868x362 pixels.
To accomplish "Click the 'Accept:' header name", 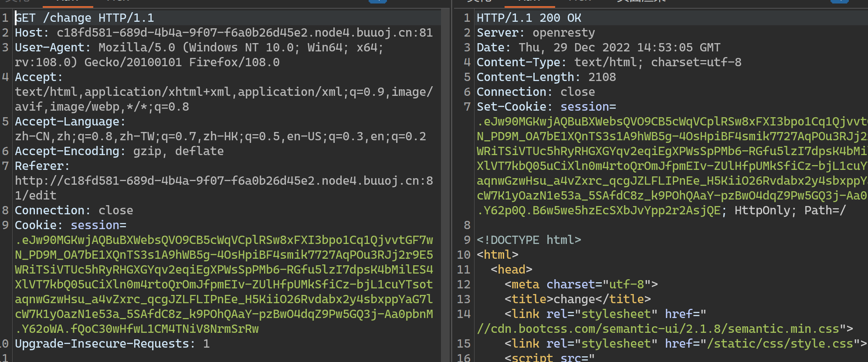I will 39,77.
